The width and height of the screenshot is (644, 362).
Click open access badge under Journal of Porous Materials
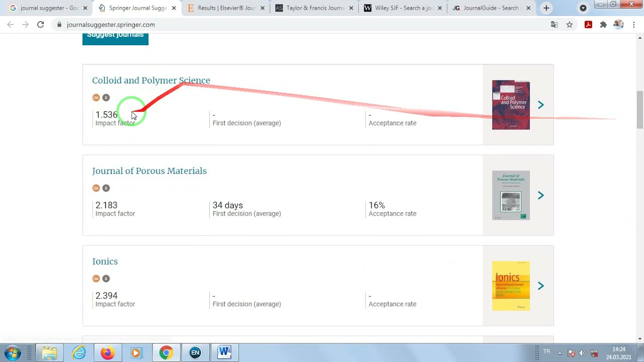tap(96, 188)
